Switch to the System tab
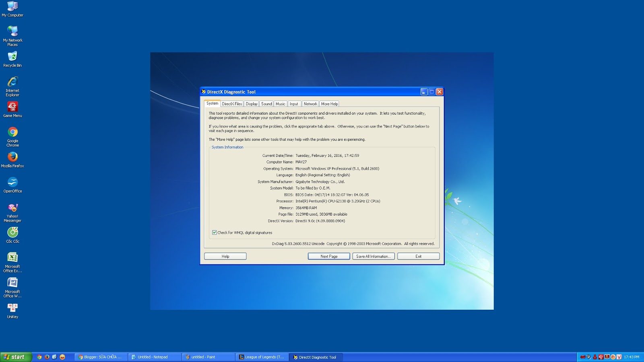The image size is (644, 362). 212,103
